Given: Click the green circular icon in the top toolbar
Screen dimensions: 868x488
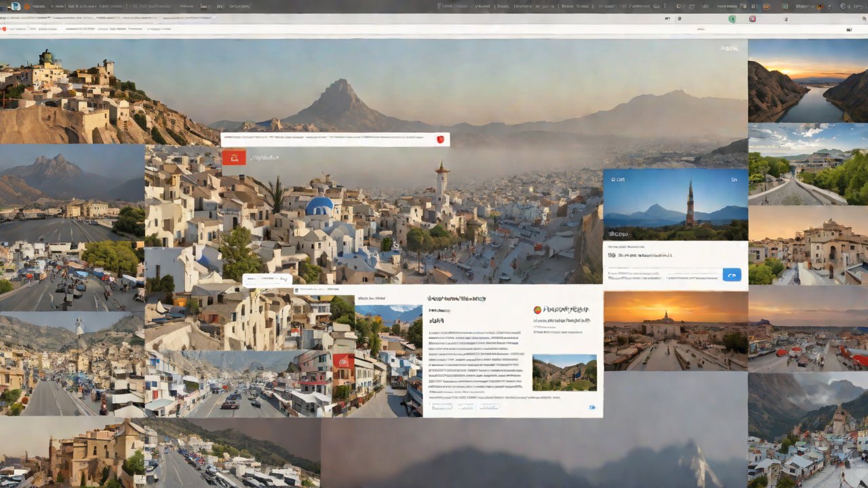Looking at the screenshot, I should (732, 19).
